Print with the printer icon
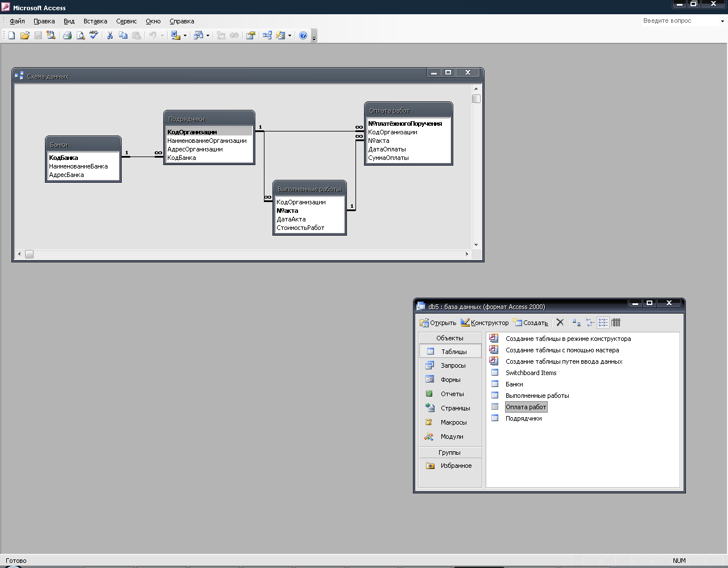Viewport: 728px width, 568px height. point(67,35)
